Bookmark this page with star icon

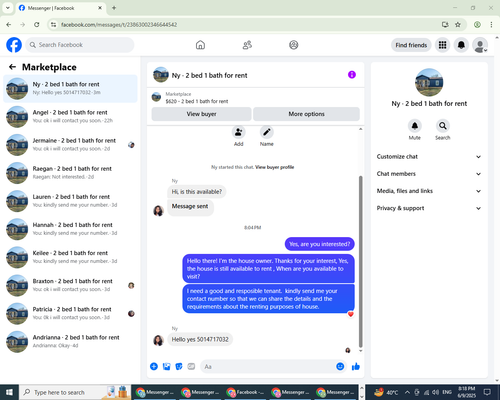point(458,24)
